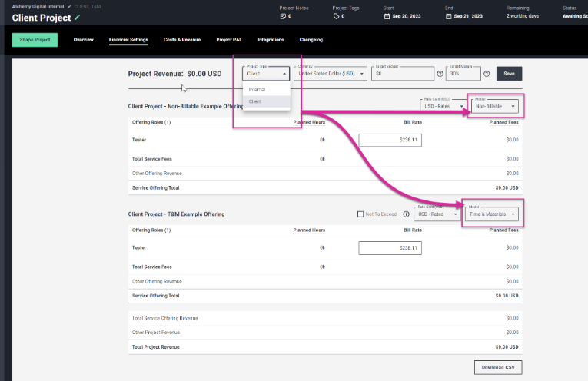Image resolution: width=588 pixels, height=381 pixels.
Task: Select Internal in Project Type list
Action: [267, 90]
